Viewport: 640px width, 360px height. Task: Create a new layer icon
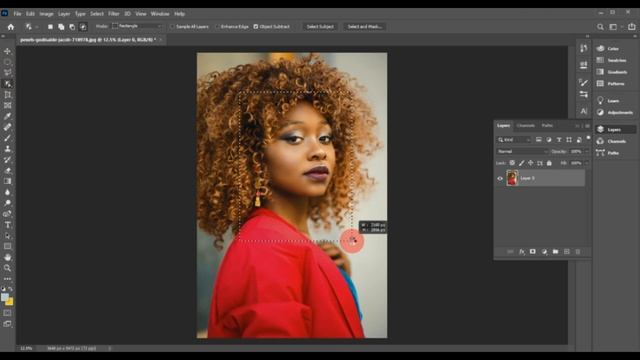[x=567, y=252]
